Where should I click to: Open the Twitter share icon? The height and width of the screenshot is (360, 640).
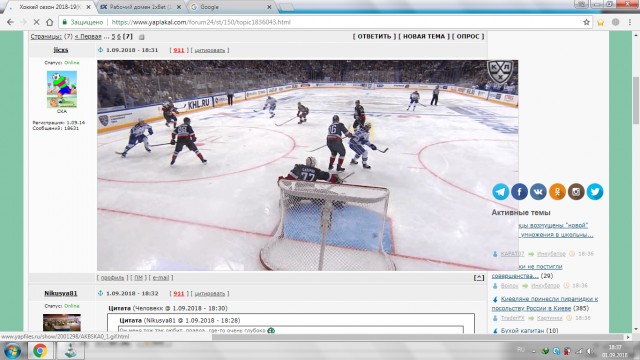pyautogui.click(x=595, y=191)
